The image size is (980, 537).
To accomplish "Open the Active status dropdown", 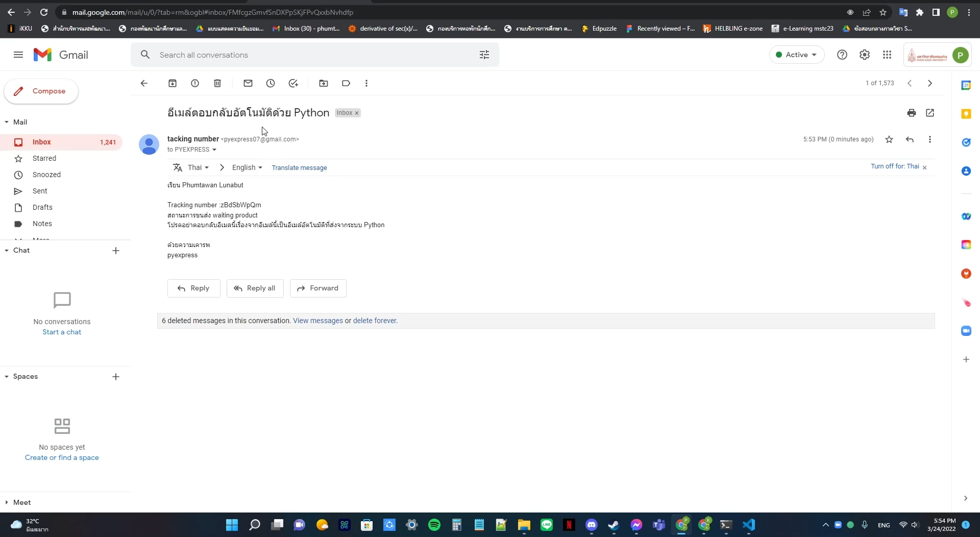I will coord(796,55).
